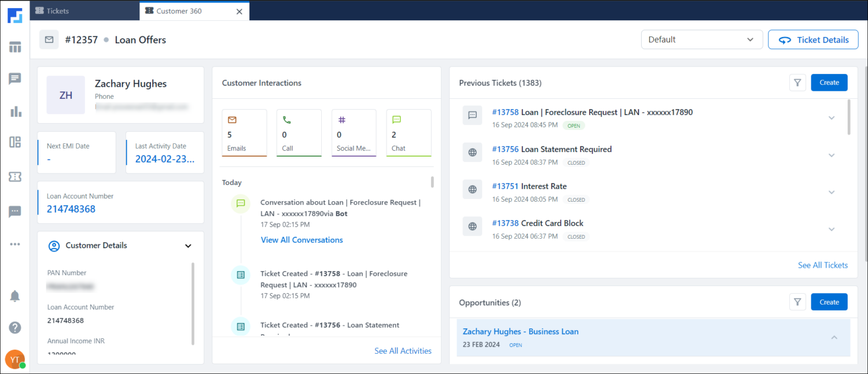Image resolution: width=868 pixels, height=374 pixels.
Task: Expand ticket #13751 Interest Rate details
Action: click(832, 192)
